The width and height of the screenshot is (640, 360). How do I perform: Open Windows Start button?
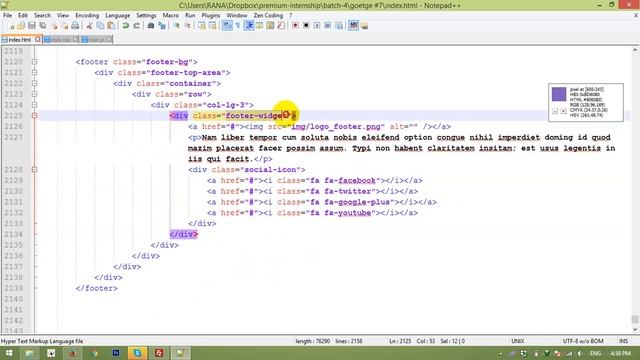[9, 353]
